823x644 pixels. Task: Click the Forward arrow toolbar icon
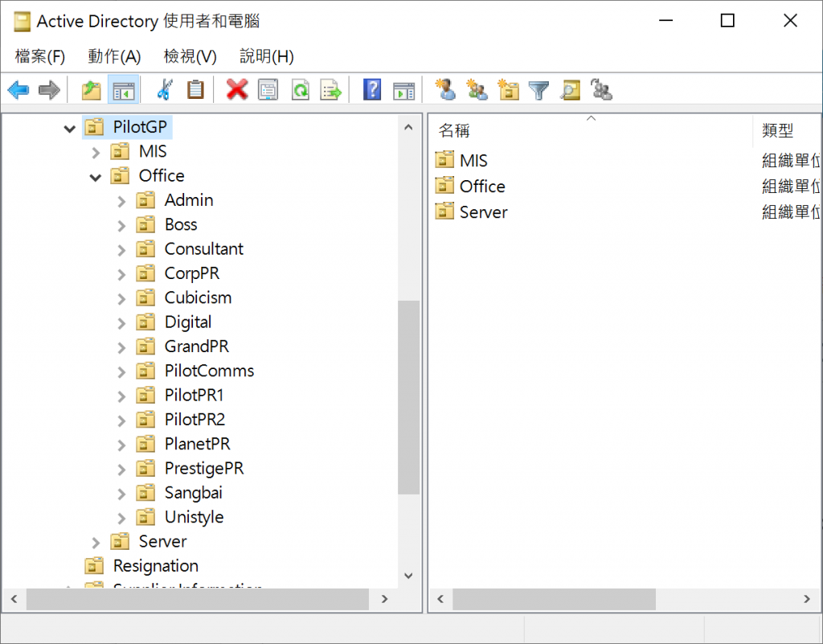[50, 90]
